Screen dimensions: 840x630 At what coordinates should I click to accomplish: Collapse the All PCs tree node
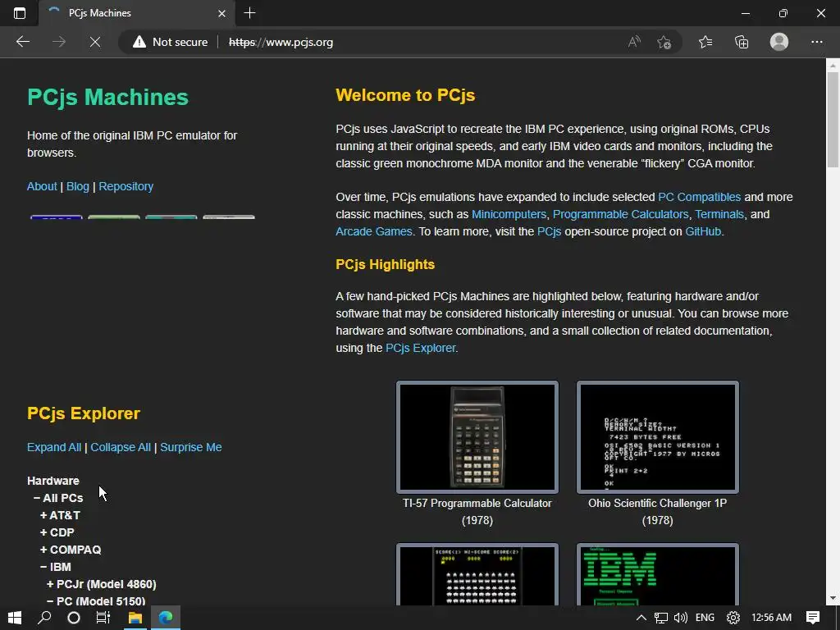click(x=58, y=498)
